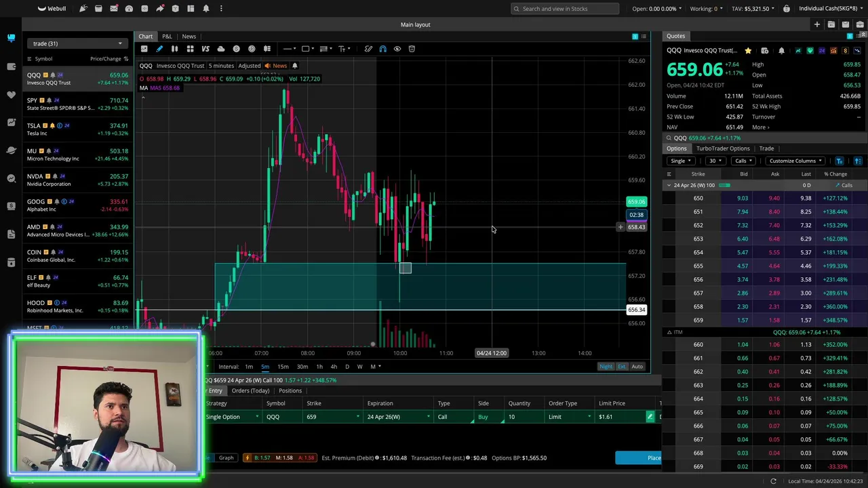
Task: Click the Place order button
Action: (638, 458)
